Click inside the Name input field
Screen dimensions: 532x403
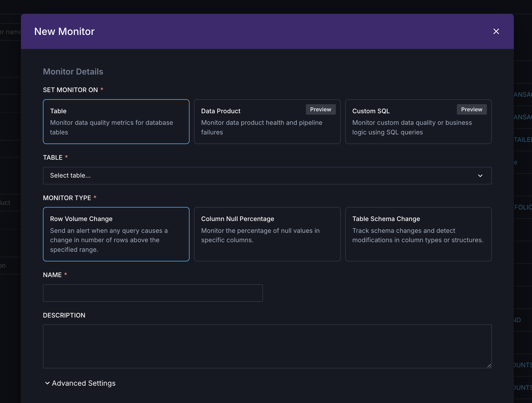pyautogui.click(x=153, y=293)
